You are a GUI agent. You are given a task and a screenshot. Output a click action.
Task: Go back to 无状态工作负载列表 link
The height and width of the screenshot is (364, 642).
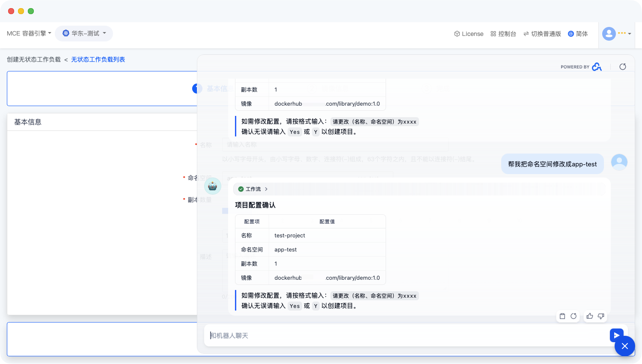tap(98, 59)
